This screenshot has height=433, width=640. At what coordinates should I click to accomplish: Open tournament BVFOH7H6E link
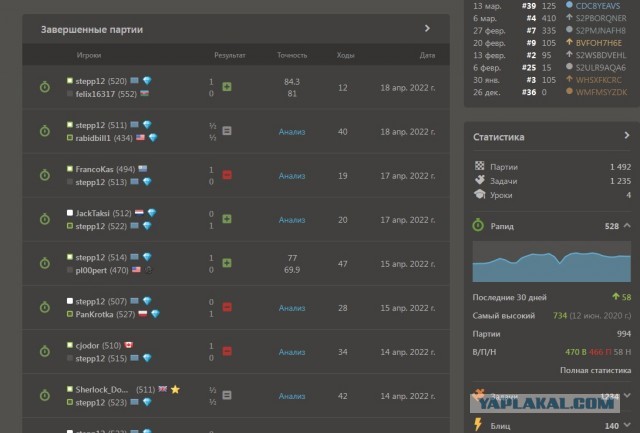click(x=599, y=43)
